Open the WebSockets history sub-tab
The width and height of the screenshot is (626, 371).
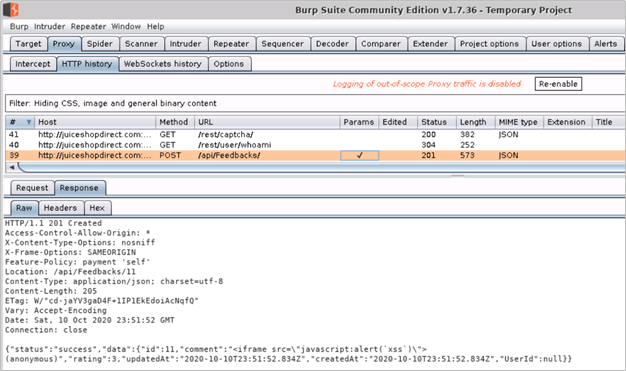tap(162, 64)
